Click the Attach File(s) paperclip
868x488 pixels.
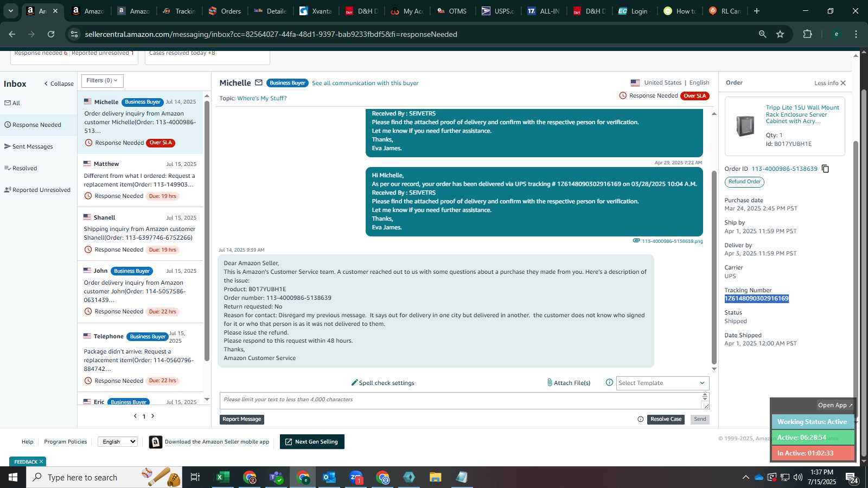pyautogui.click(x=569, y=383)
